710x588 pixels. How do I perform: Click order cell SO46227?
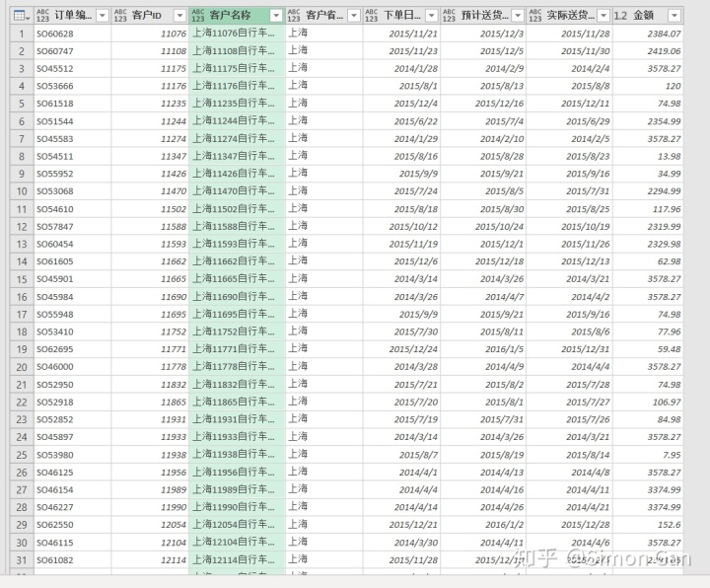72,507
